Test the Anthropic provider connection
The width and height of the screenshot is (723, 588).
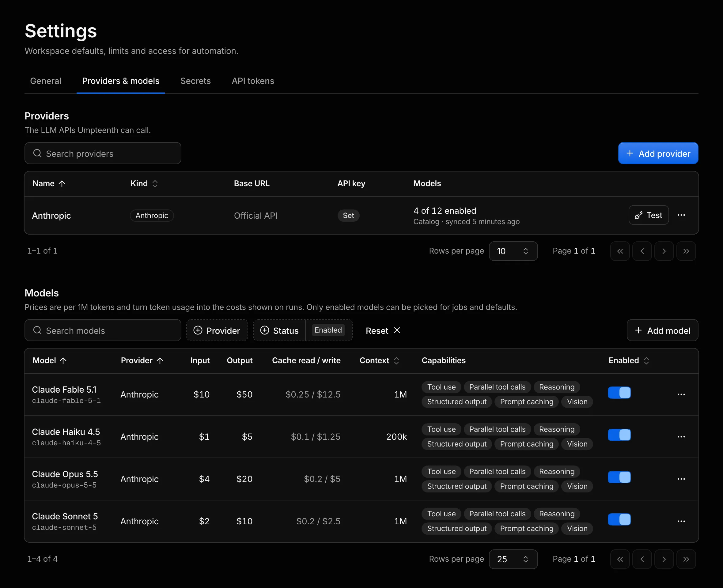click(649, 215)
